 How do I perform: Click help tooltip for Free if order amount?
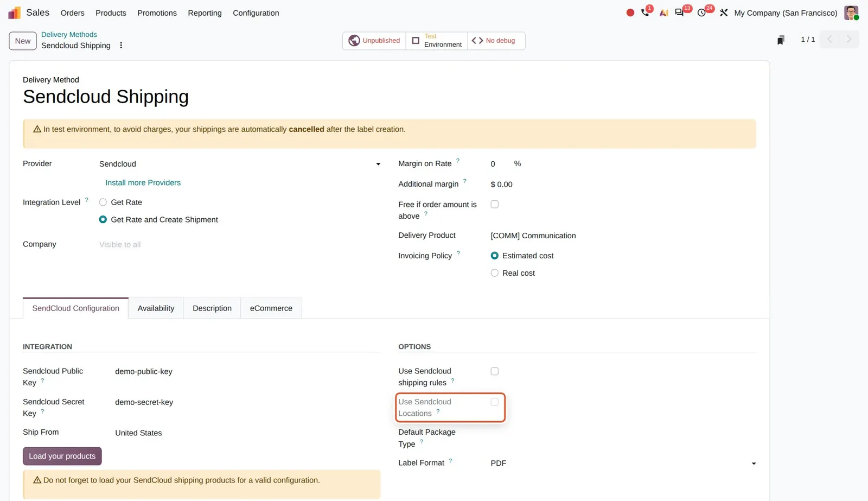pos(426,214)
